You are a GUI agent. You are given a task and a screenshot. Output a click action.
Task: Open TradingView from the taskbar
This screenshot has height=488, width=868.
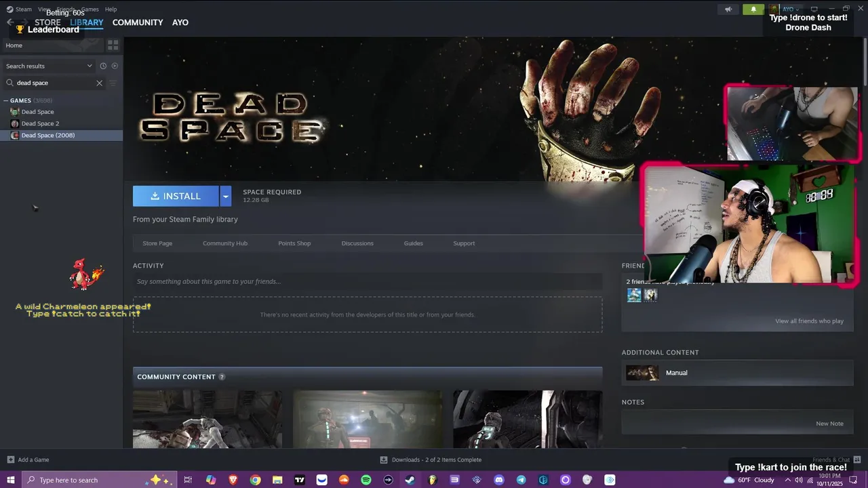(300, 480)
